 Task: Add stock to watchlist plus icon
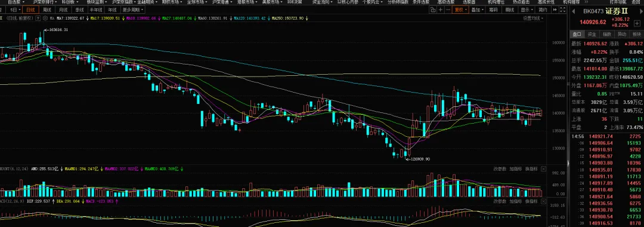click(637, 23)
